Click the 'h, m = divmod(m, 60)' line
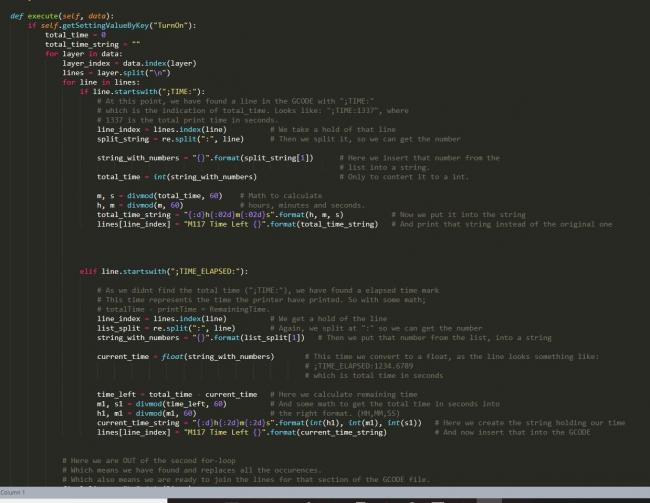The height and width of the screenshot is (503, 650). [x=146, y=204]
